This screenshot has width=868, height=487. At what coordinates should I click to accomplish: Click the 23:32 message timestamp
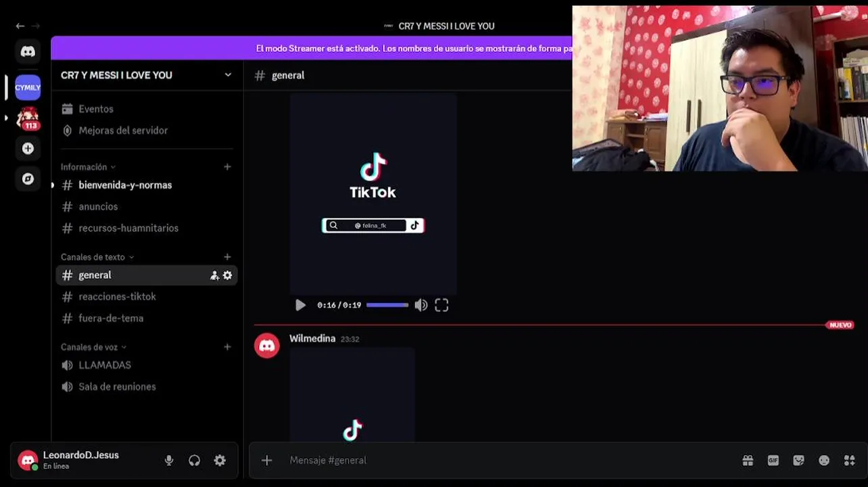[x=349, y=340]
